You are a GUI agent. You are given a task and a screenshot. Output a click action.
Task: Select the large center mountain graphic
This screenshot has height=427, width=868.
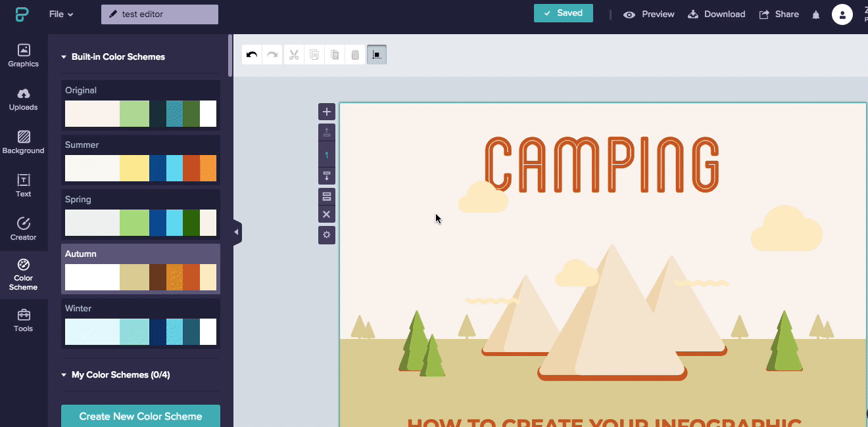coord(612,313)
